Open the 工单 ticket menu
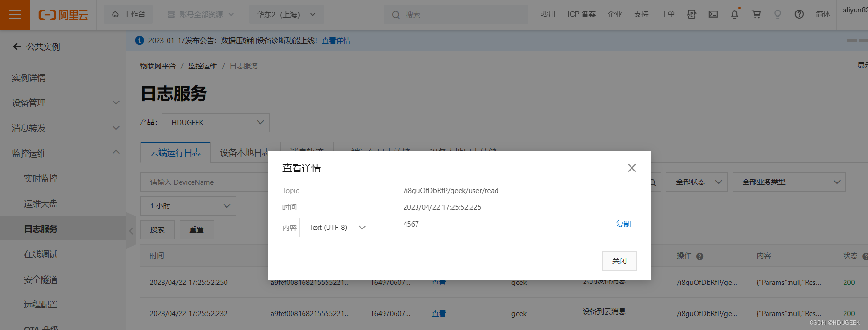This screenshot has height=330, width=868. click(x=667, y=14)
